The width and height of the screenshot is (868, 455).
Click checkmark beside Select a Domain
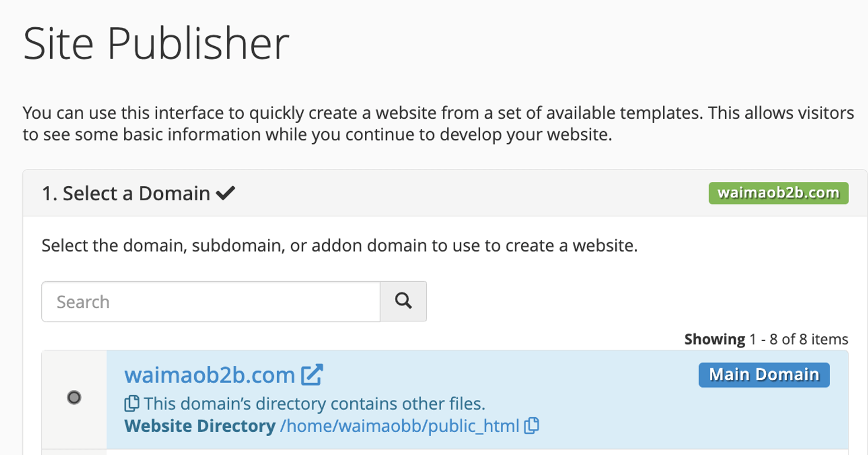click(226, 193)
